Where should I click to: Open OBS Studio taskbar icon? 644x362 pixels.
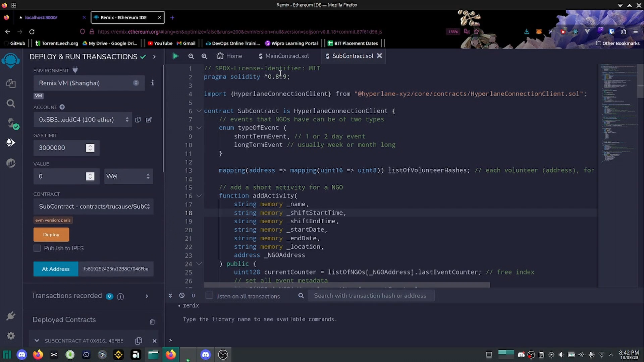[223, 355]
